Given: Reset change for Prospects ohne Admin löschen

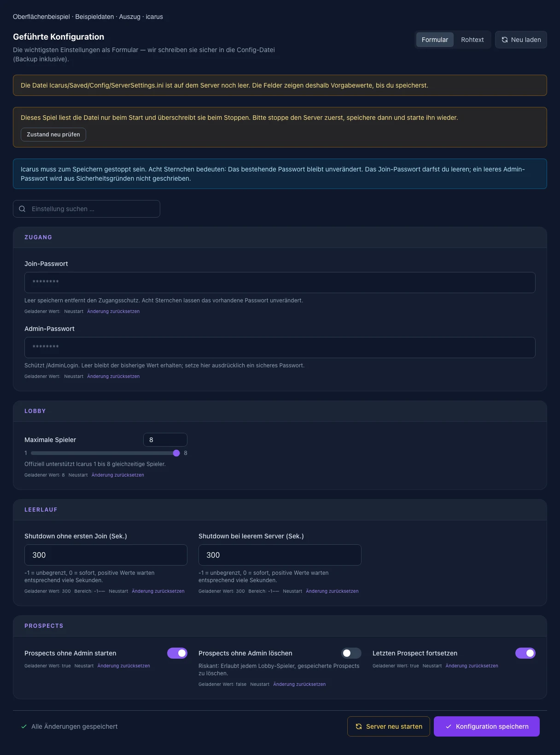Looking at the screenshot, I should click(x=299, y=684).
